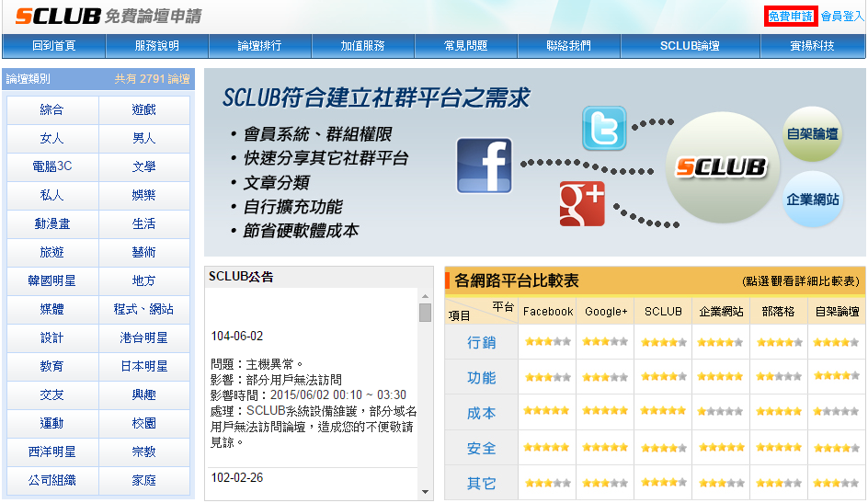Select the 綜合 forum category

52,109
